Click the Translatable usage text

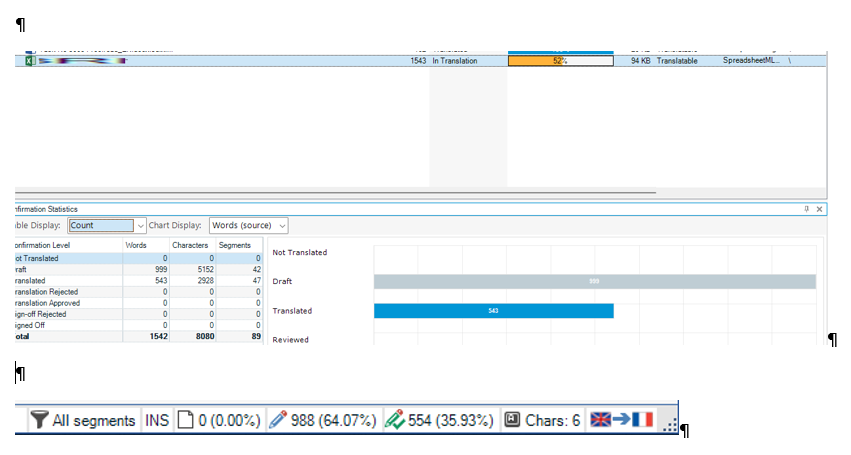[x=677, y=61]
